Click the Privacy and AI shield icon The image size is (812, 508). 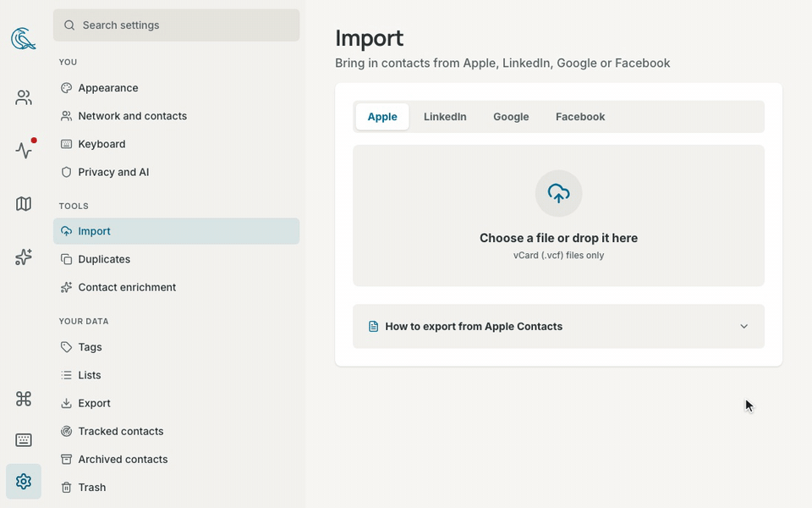66,172
